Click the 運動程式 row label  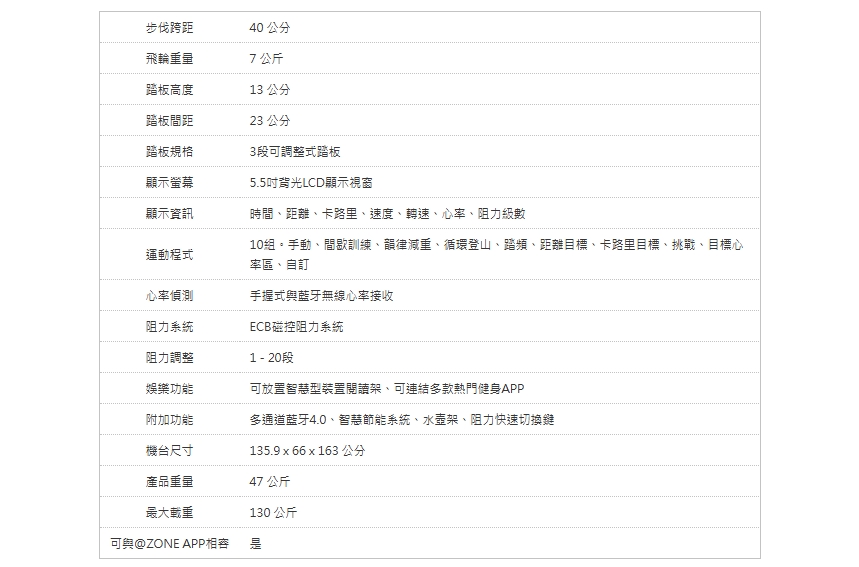click(169, 255)
